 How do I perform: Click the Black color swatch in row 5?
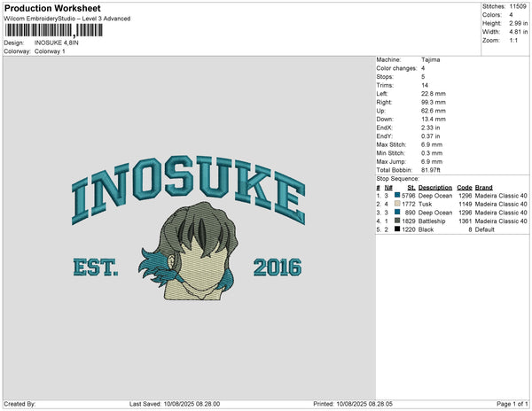[x=397, y=229]
